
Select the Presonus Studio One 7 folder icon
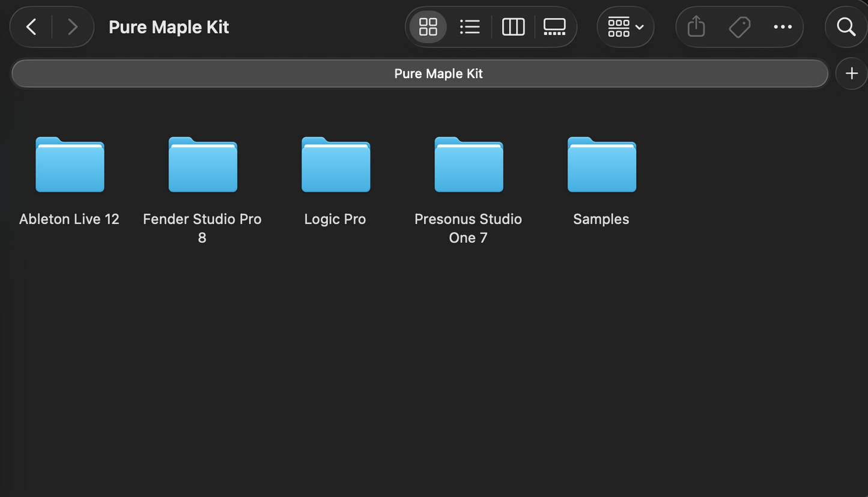point(469,165)
